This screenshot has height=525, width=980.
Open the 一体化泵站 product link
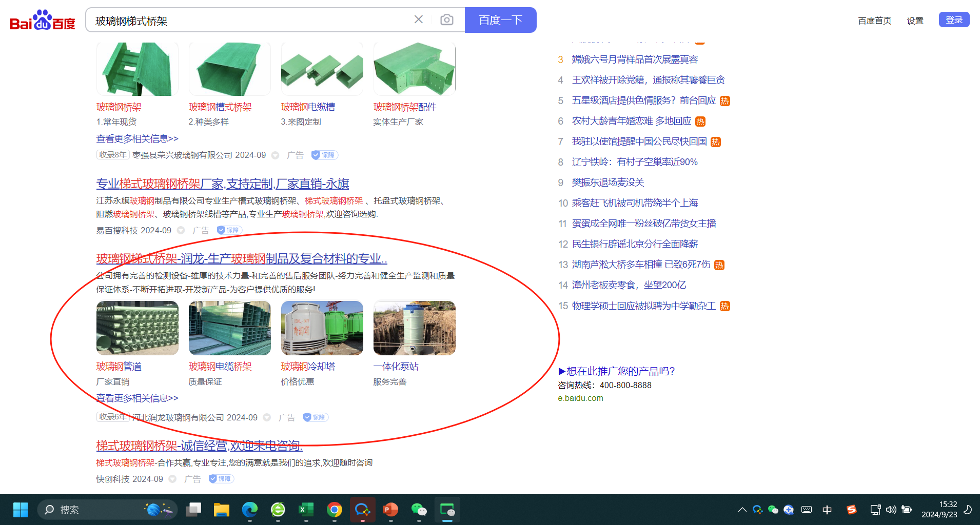coord(396,367)
